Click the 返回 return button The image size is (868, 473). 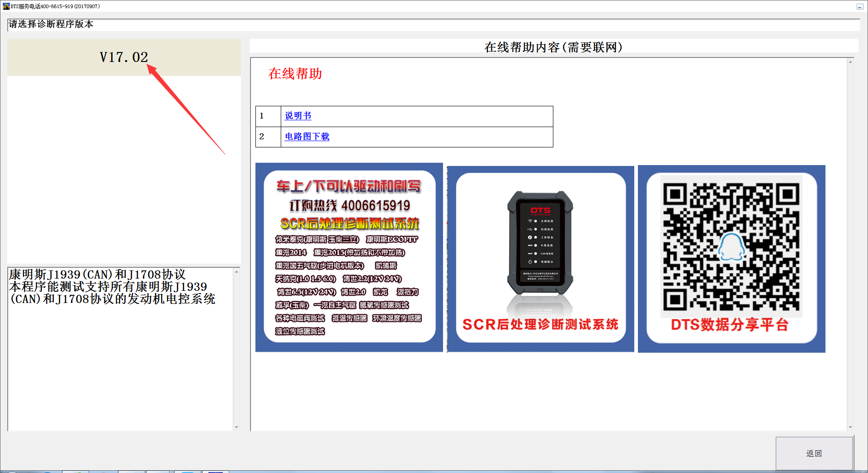[814, 453]
